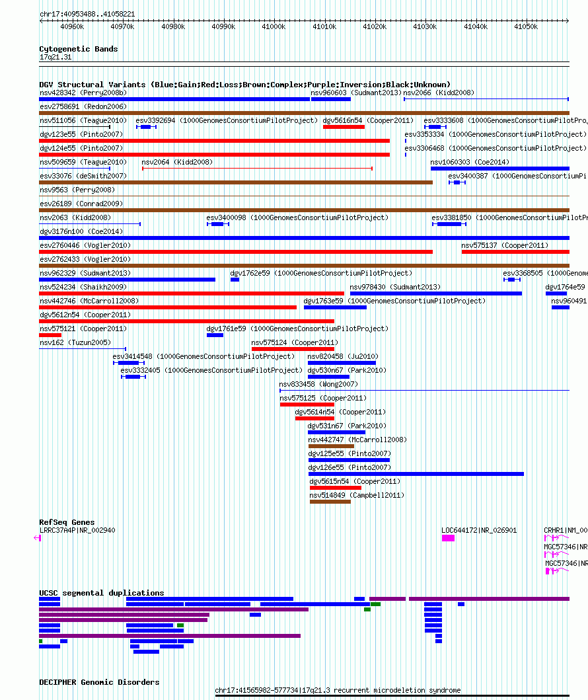This screenshot has width=588, height=700.
Task: Click dgv1762e59 small blue glyph
Action: (x=235, y=280)
